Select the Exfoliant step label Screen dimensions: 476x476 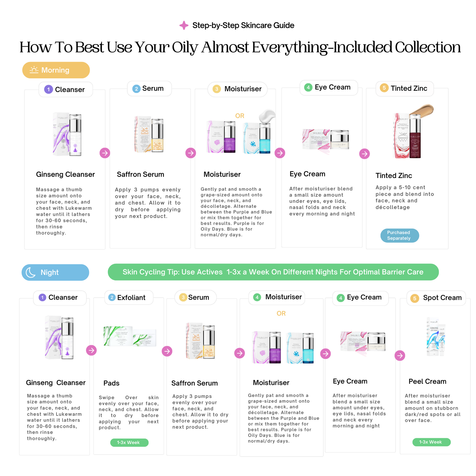[x=131, y=298]
